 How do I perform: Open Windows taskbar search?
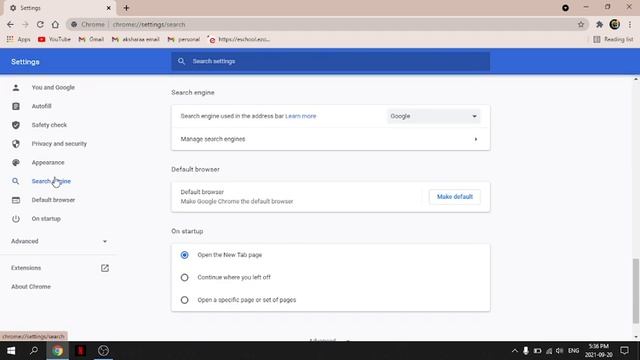[x=34, y=351]
